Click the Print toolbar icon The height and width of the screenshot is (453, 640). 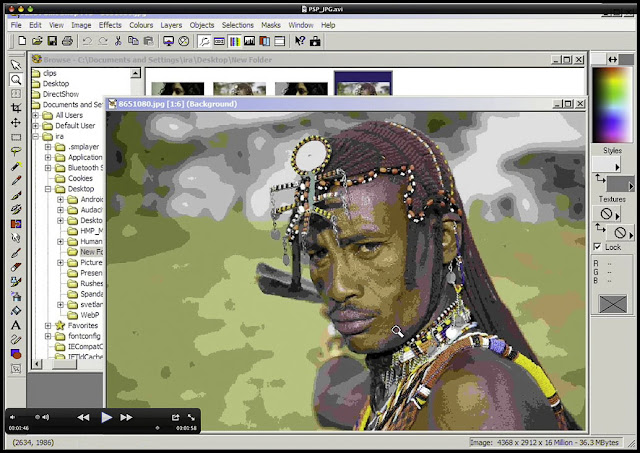(67, 41)
